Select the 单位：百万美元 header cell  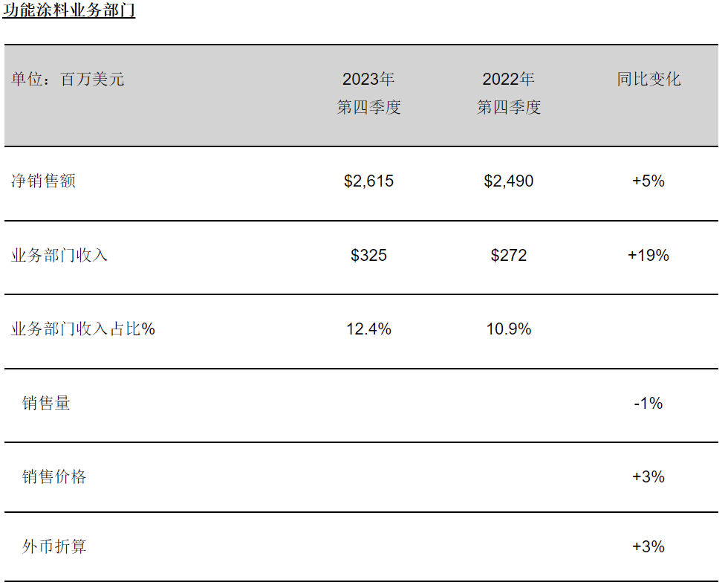68,79
